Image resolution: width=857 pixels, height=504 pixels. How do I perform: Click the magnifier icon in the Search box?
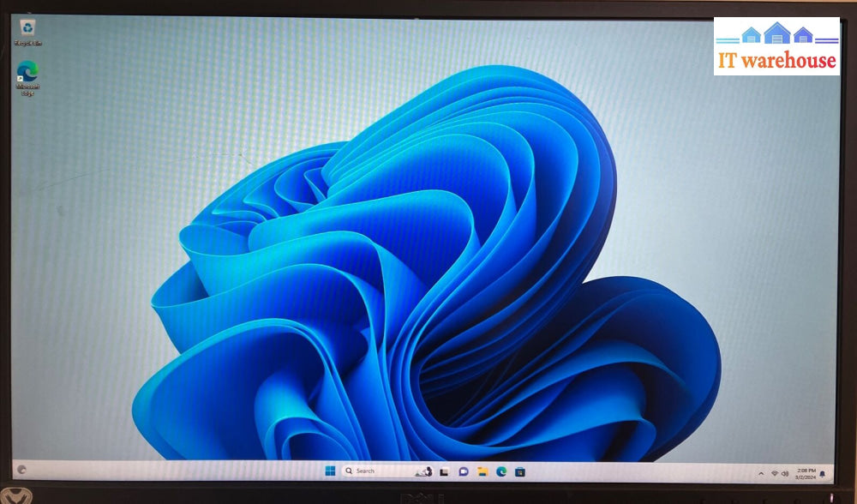tap(349, 471)
